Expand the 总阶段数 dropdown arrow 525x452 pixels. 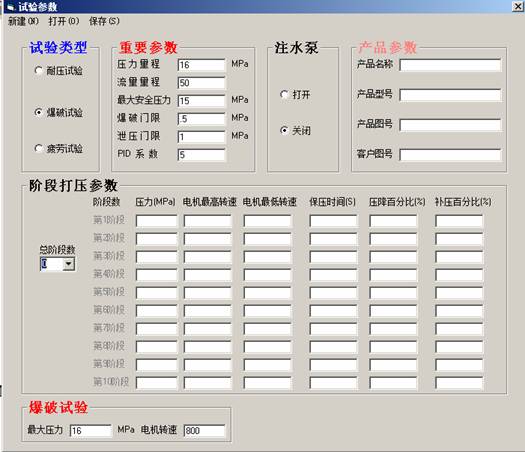click(69, 264)
